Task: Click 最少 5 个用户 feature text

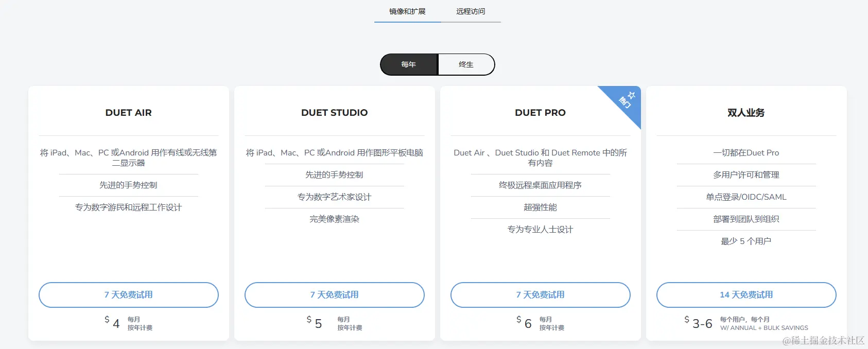Action: 747,241
